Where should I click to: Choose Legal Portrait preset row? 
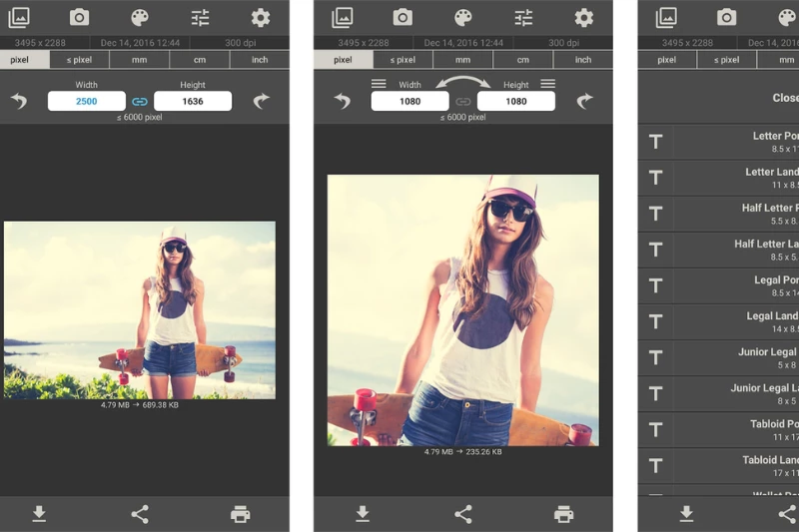pyautogui.click(x=718, y=285)
